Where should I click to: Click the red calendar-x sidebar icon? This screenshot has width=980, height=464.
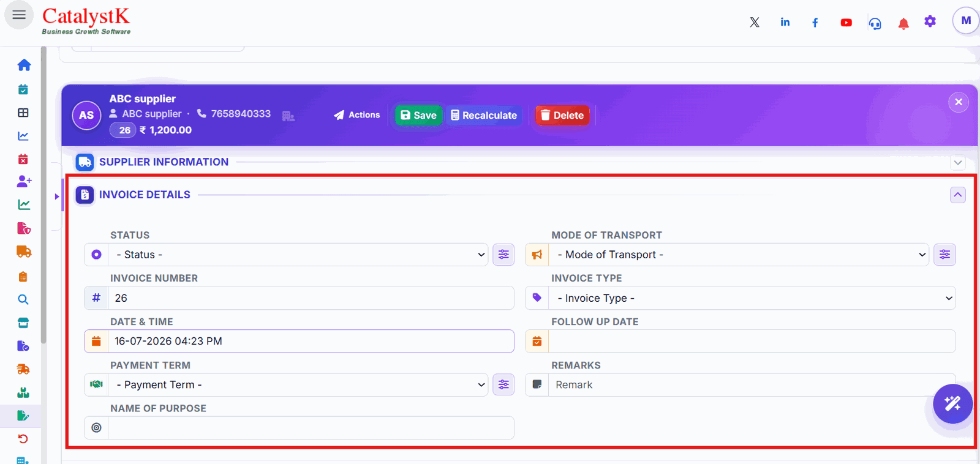[x=23, y=159]
